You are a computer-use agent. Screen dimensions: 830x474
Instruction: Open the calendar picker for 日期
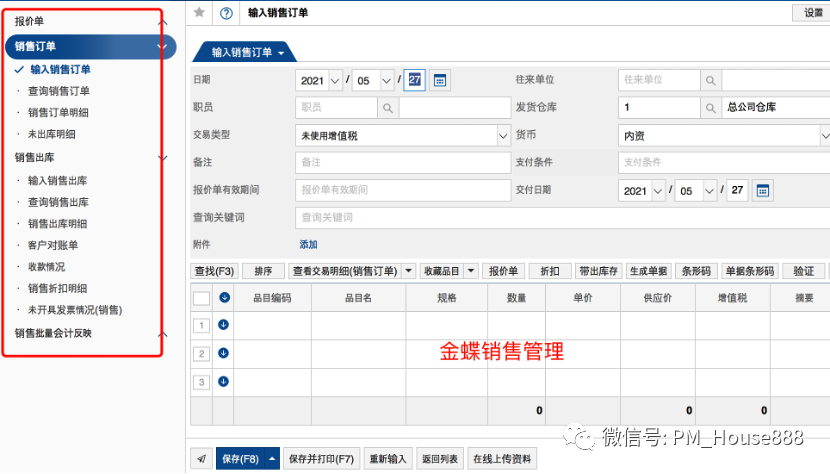pos(438,80)
